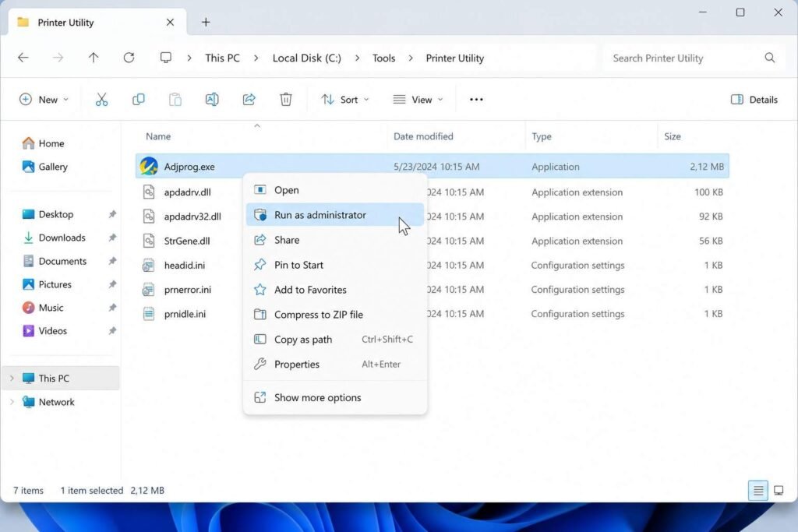Click the prnidle.ini file icon
Image resolution: width=798 pixels, height=532 pixels.
click(149, 314)
